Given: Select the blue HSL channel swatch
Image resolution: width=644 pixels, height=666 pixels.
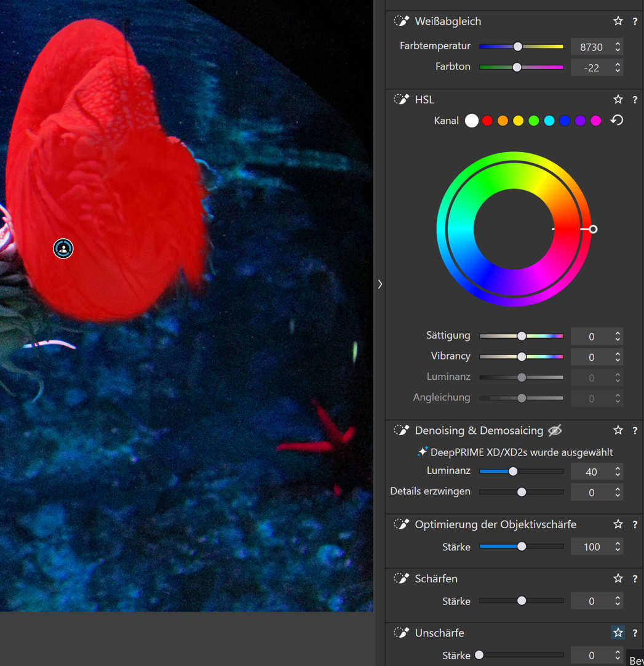Looking at the screenshot, I should [x=565, y=121].
